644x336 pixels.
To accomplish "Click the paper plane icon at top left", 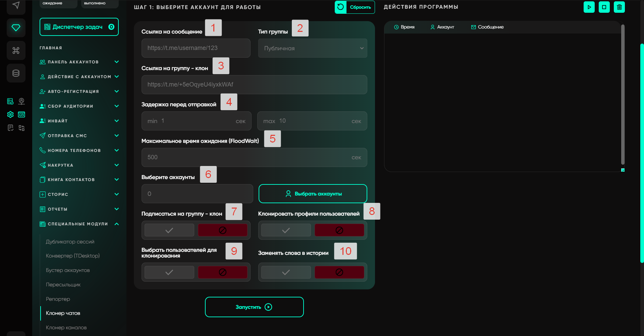I will tap(16, 5).
